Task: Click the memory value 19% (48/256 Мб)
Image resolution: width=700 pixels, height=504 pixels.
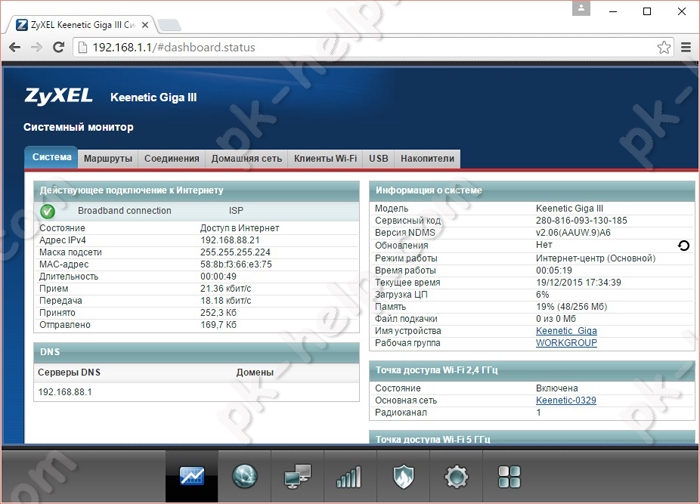Action: pyautogui.click(x=571, y=307)
